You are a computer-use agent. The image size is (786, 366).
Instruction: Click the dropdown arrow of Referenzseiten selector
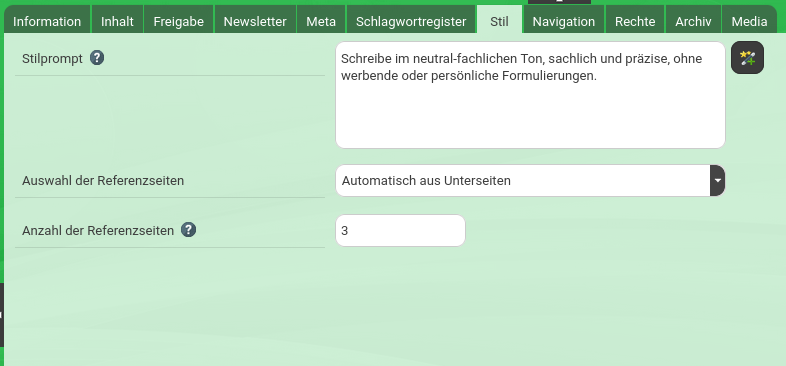(x=718, y=180)
